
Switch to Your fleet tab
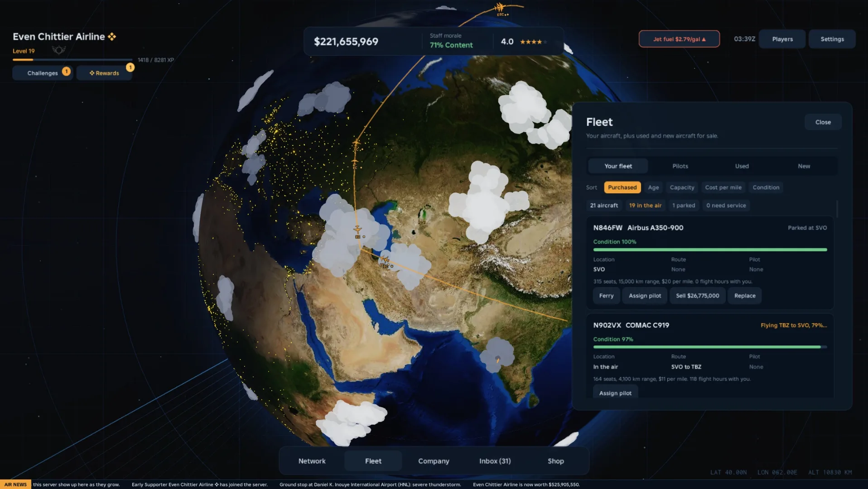click(x=618, y=166)
